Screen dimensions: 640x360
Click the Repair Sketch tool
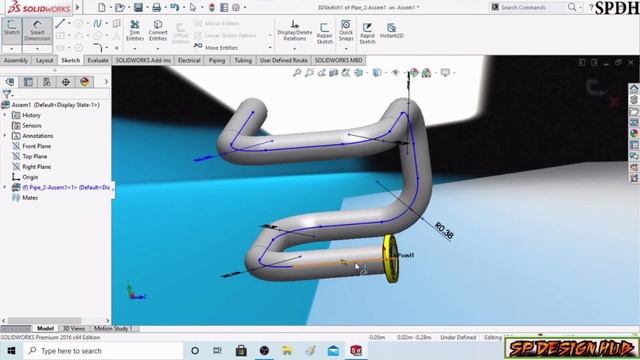(324, 33)
